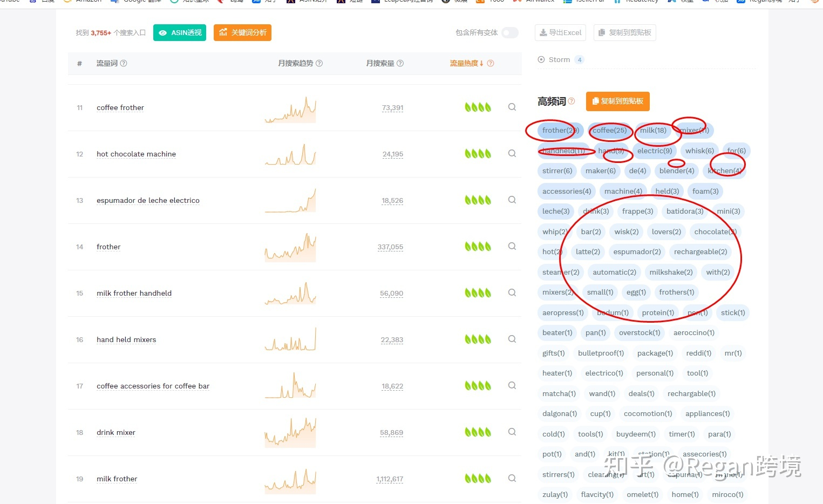The height and width of the screenshot is (504, 823).
Task: Click the 337,055 search volume link
Action: pyautogui.click(x=390, y=247)
